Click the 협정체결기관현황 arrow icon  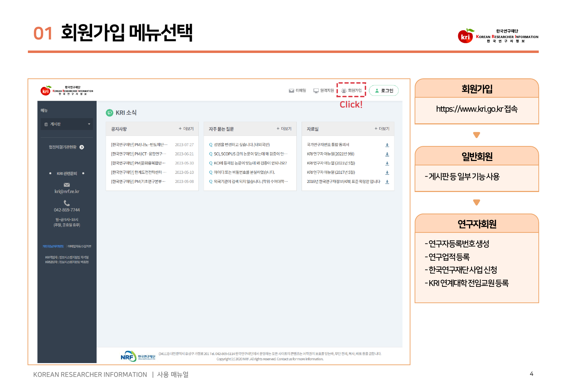pos(82,147)
